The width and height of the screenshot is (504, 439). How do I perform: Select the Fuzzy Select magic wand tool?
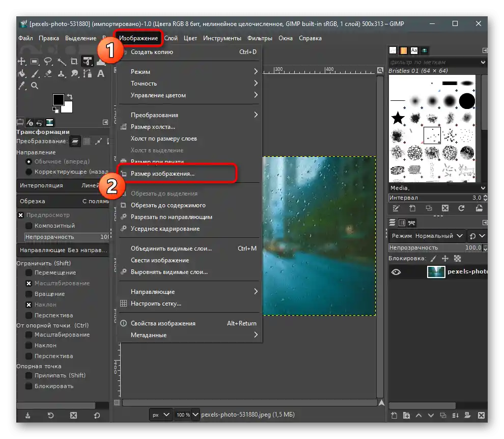point(61,61)
